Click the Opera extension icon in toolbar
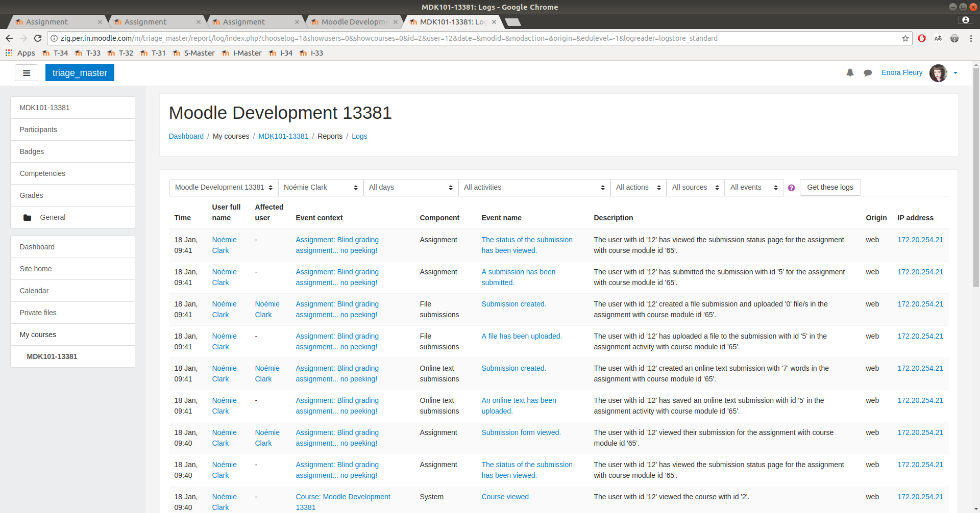Image resolution: width=980 pixels, height=513 pixels. 922,38
